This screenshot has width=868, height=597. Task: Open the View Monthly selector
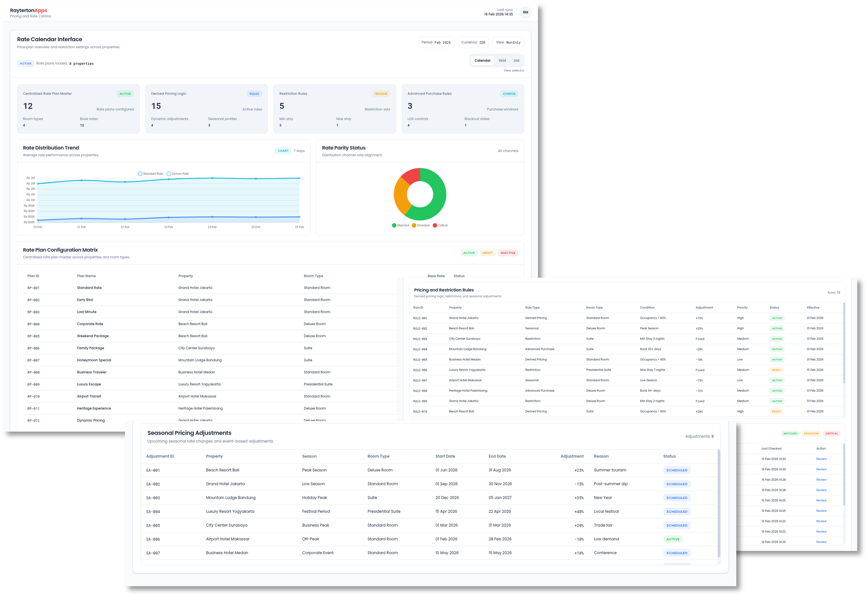[507, 42]
